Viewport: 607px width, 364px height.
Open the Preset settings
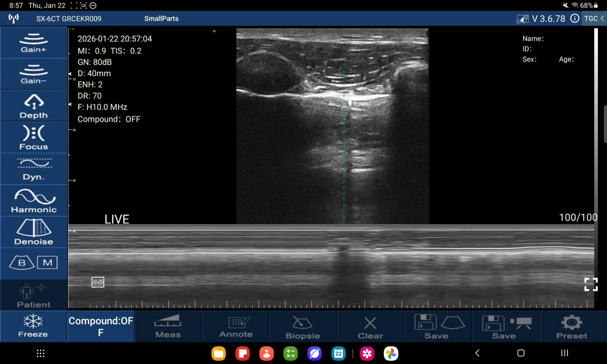click(x=572, y=326)
